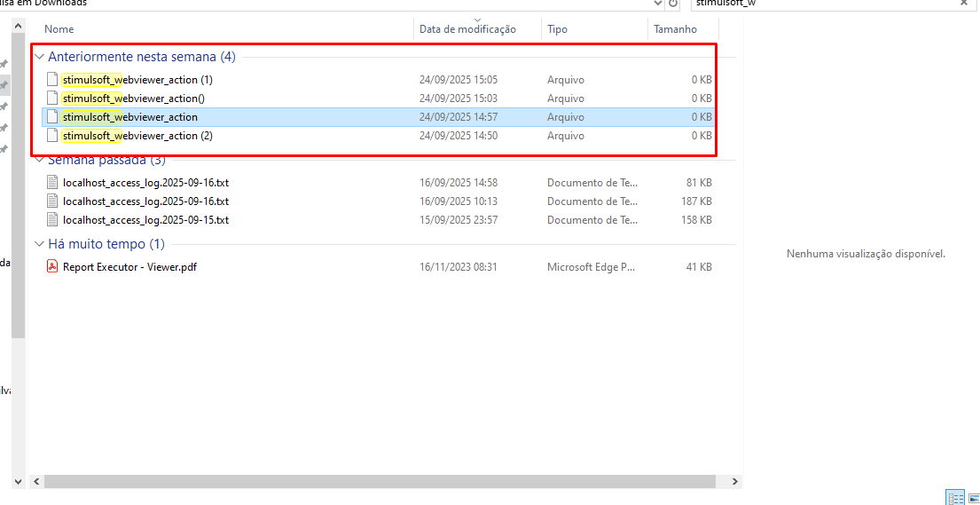The image size is (980, 505).
Task: Click the horizontal scrollbar right arrow
Action: pyautogui.click(x=734, y=481)
